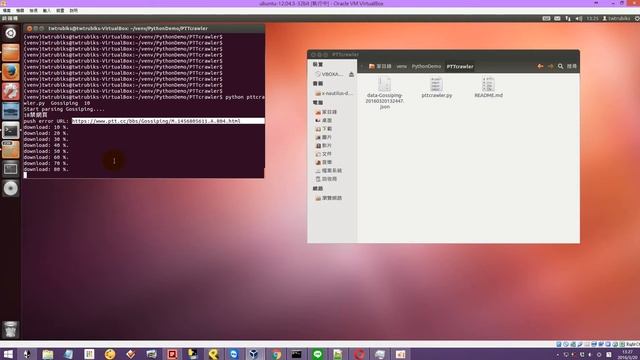Go to the 家目錄 breadcrumb in Files path bar

coord(380,66)
